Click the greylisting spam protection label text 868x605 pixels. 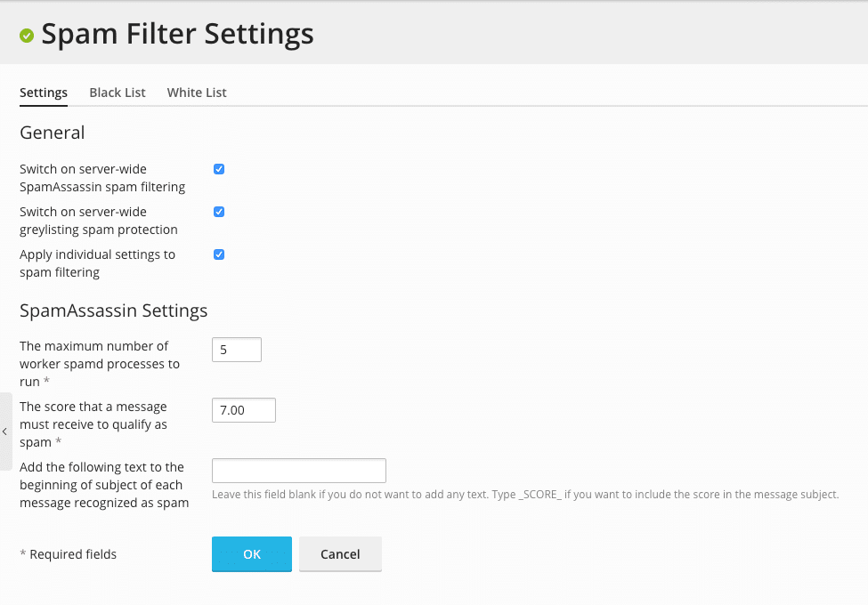pos(98,221)
